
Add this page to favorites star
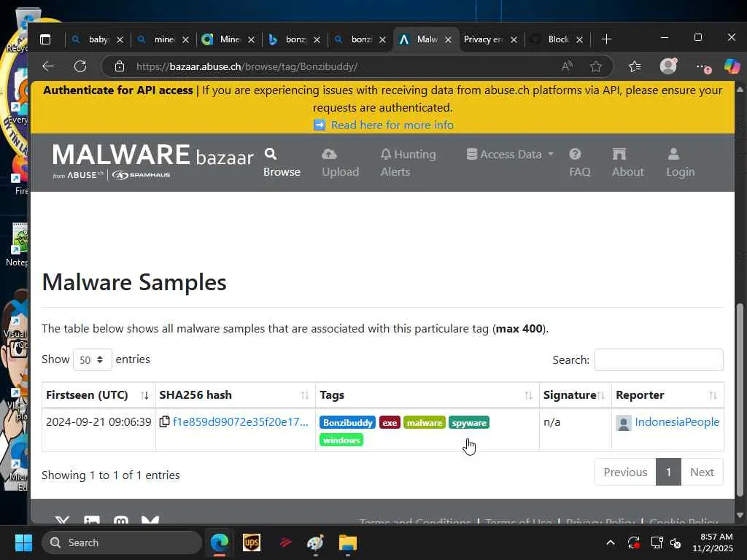pyautogui.click(x=595, y=66)
